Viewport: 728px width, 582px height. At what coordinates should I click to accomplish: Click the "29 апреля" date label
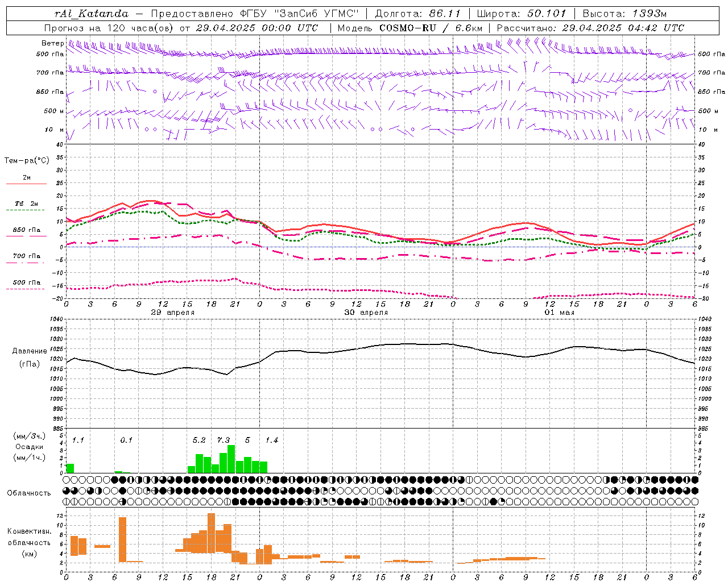click(x=173, y=313)
